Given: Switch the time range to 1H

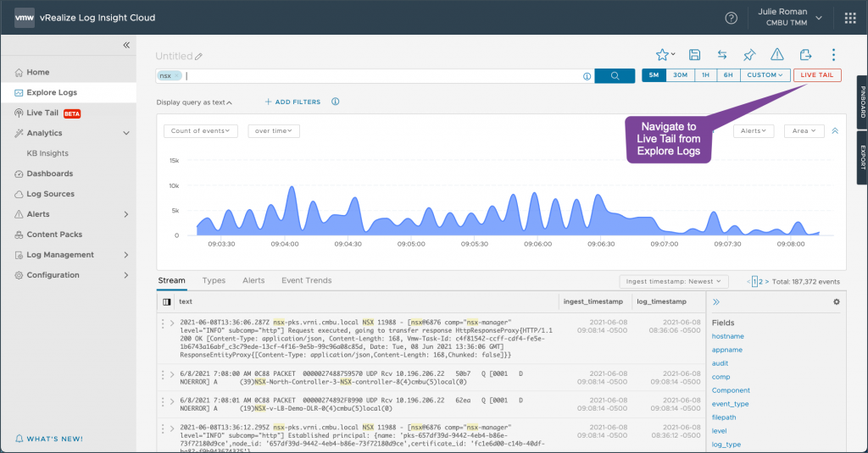Looking at the screenshot, I should tap(705, 75).
